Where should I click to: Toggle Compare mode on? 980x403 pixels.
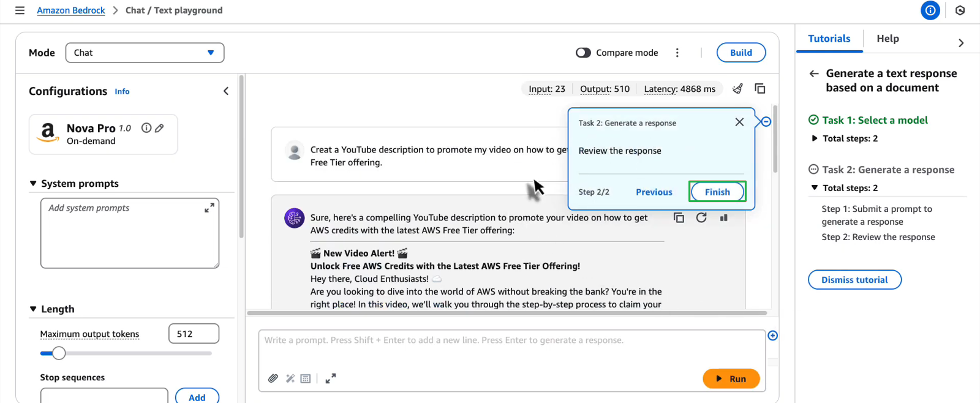pyautogui.click(x=583, y=53)
